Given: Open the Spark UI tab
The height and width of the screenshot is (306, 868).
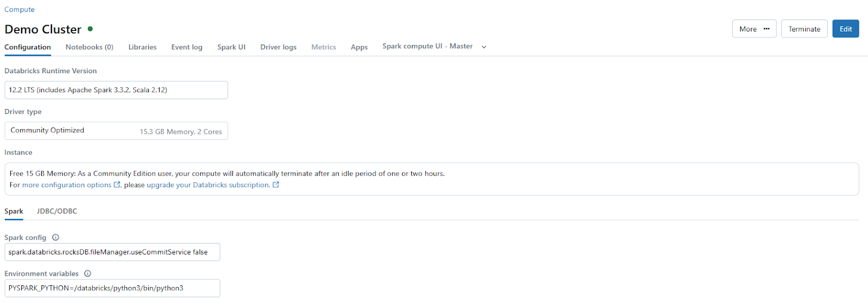Looking at the screenshot, I should coord(232,47).
